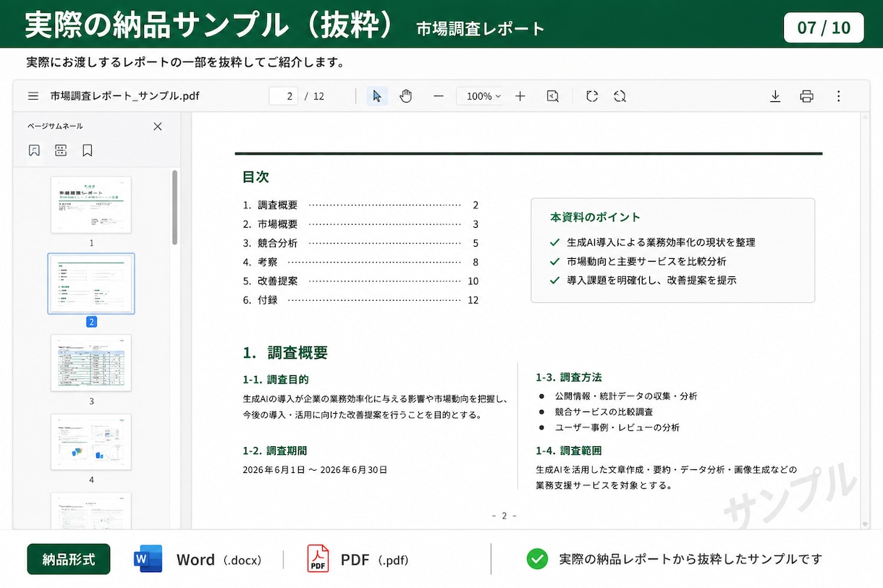Click the ページサムネール panel title

pos(55,127)
